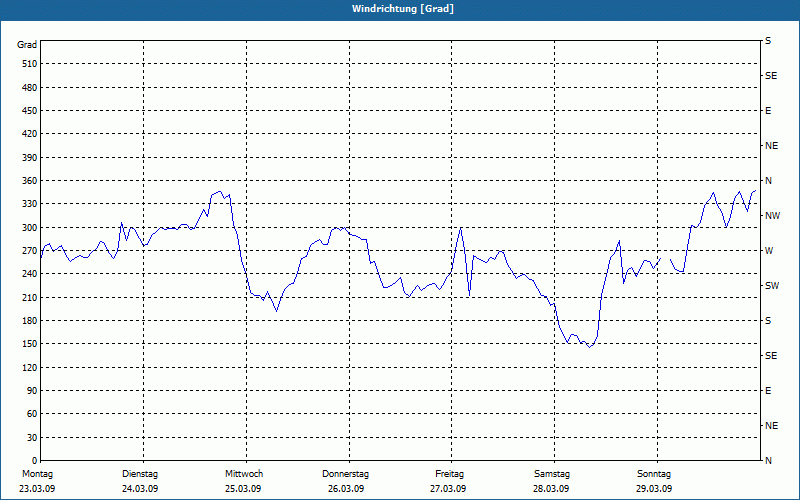Select the Sonntag day label

pyautogui.click(x=654, y=474)
